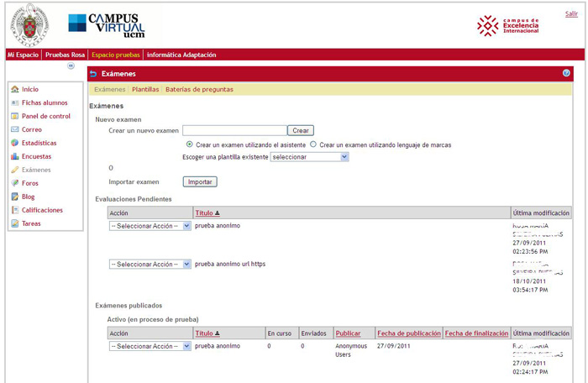
Task: Click the En curso column header
Action: pos(280,333)
